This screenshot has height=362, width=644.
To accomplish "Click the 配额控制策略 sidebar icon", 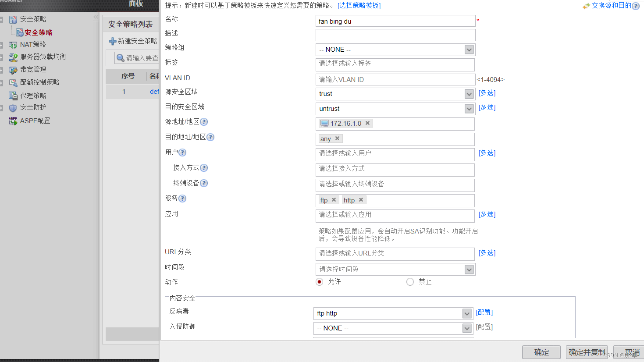I will (13, 82).
